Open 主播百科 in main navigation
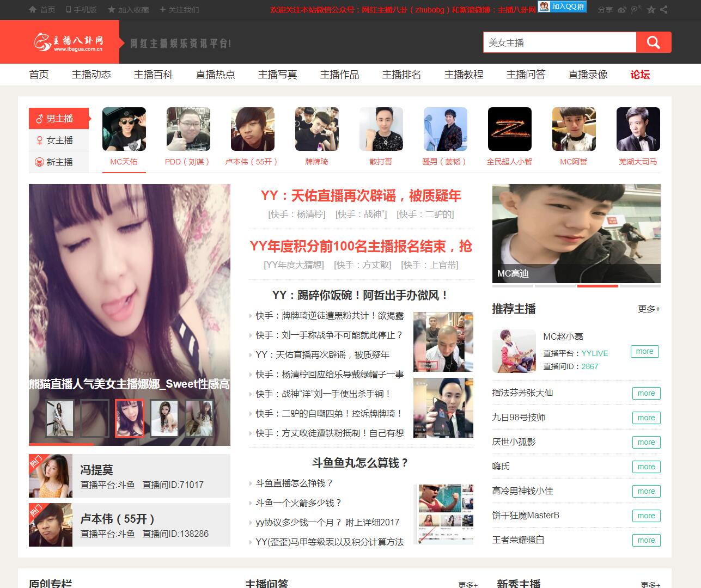 (x=154, y=75)
